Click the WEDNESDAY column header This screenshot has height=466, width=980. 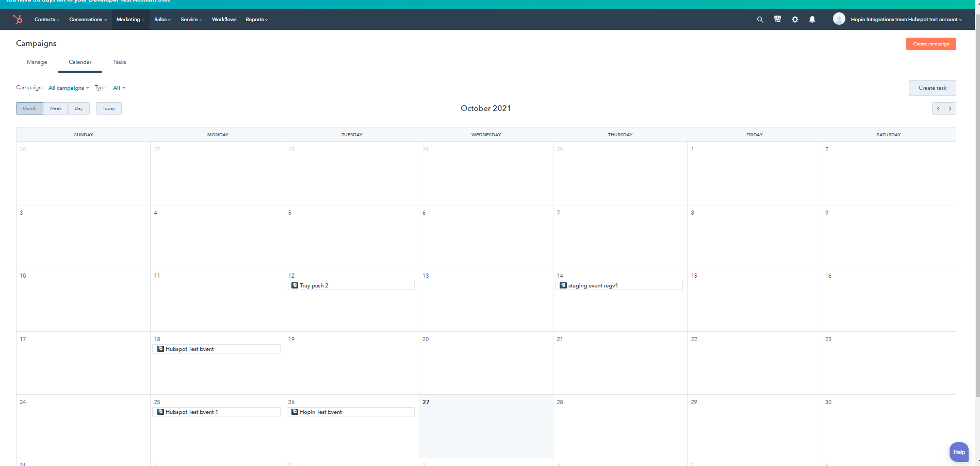click(486, 135)
